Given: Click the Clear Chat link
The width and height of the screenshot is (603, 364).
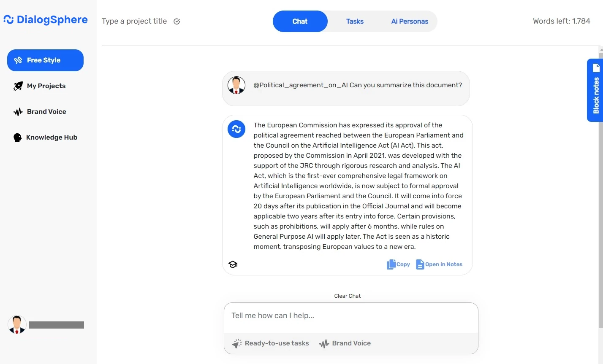Looking at the screenshot, I should tap(347, 296).
